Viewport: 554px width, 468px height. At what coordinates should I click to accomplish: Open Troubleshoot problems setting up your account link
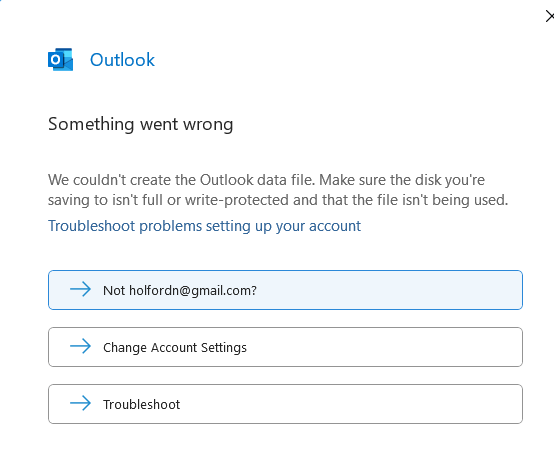pos(204,226)
